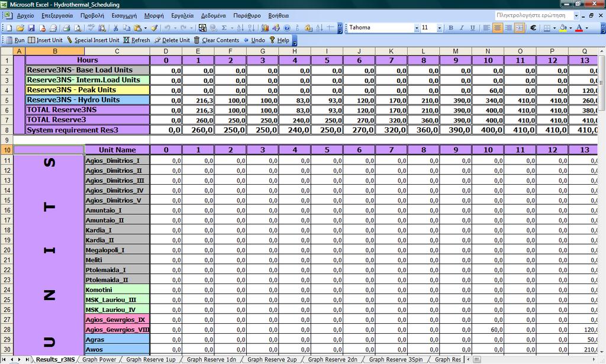Click Special Insert Unit
The width and height of the screenshot is (606, 364).
click(93, 40)
